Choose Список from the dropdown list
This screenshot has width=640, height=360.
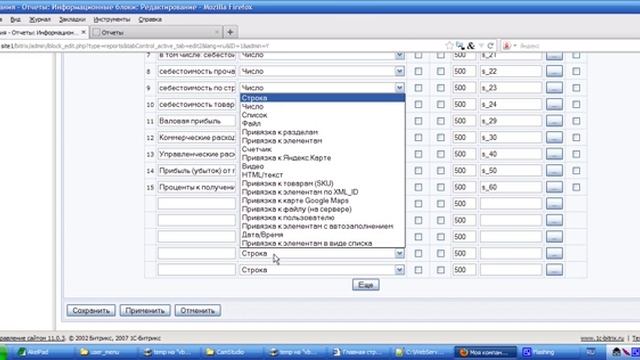point(322,115)
